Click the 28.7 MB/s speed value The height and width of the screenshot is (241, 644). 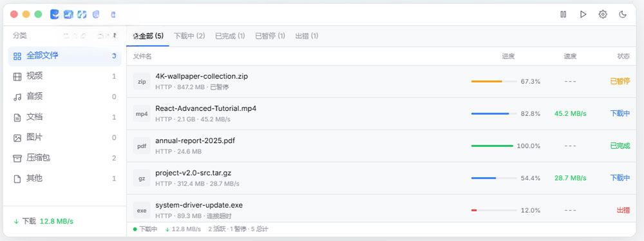(x=570, y=178)
